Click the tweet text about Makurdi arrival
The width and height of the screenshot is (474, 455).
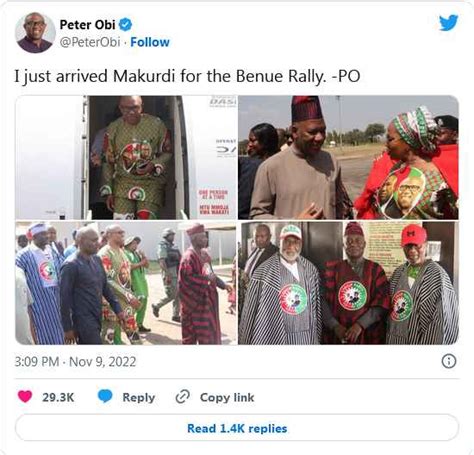coord(187,76)
